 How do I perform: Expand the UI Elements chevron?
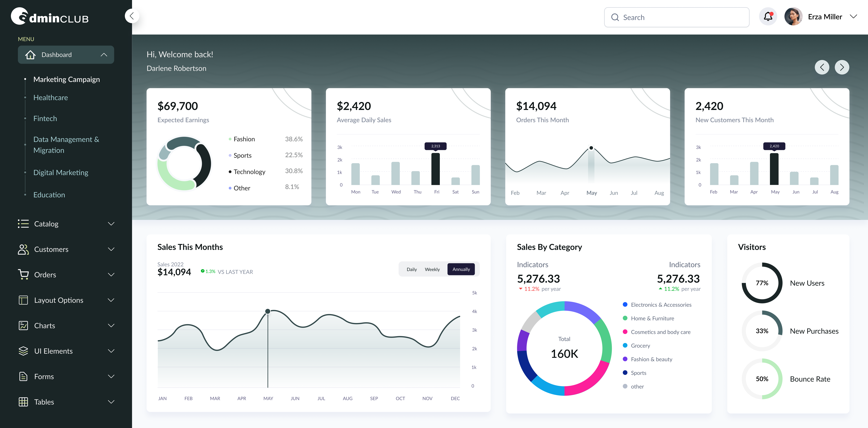coord(111,351)
